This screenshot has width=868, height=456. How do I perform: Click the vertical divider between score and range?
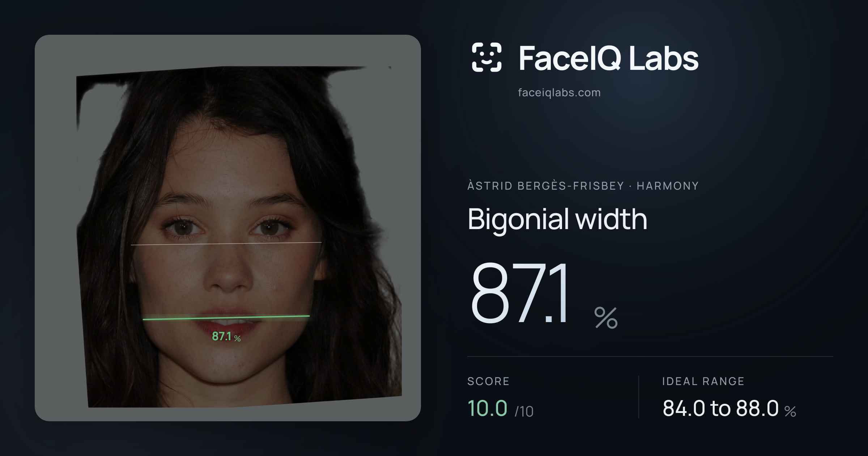639,397
